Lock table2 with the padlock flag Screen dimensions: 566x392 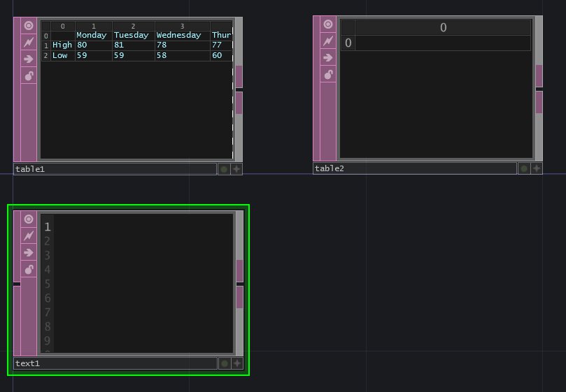(328, 75)
